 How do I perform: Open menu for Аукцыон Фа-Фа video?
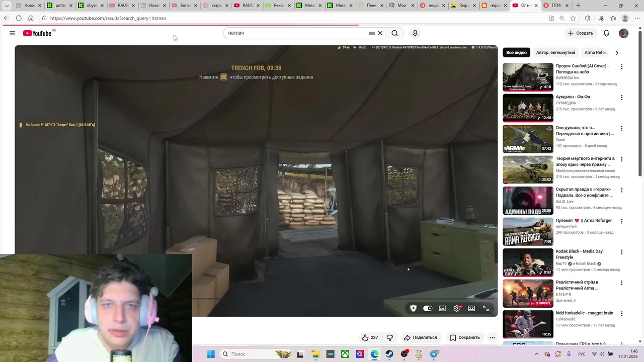click(x=622, y=98)
